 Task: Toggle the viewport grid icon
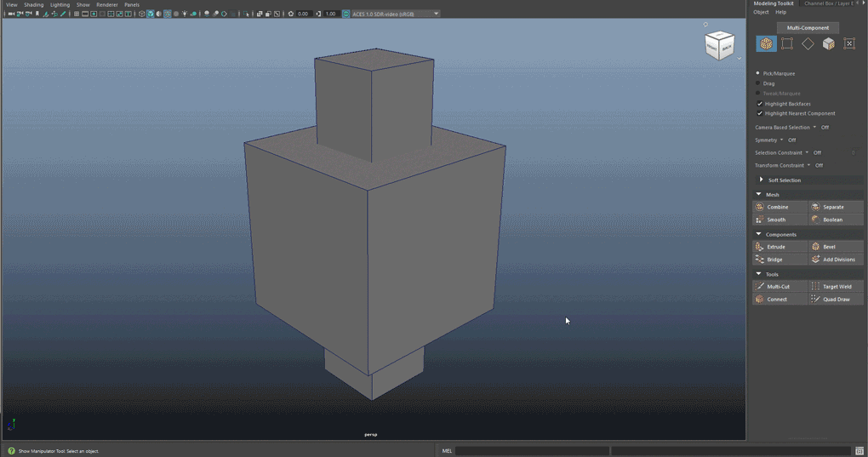pos(76,14)
